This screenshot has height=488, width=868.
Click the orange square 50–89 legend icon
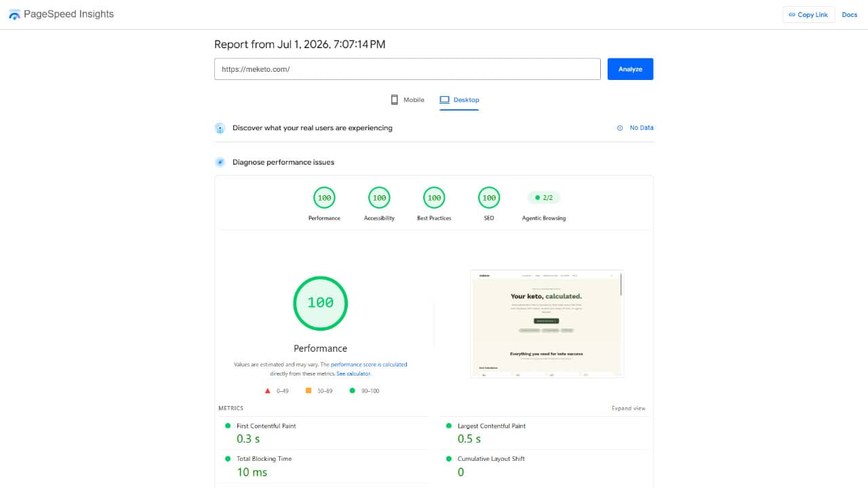click(309, 391)
